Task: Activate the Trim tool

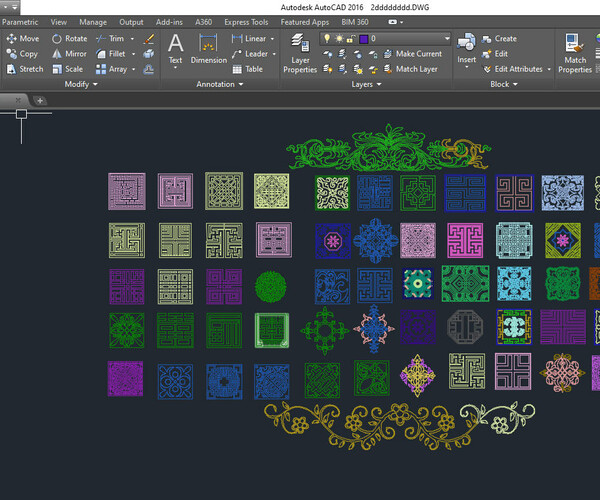Action: click(x=110, y=39)
